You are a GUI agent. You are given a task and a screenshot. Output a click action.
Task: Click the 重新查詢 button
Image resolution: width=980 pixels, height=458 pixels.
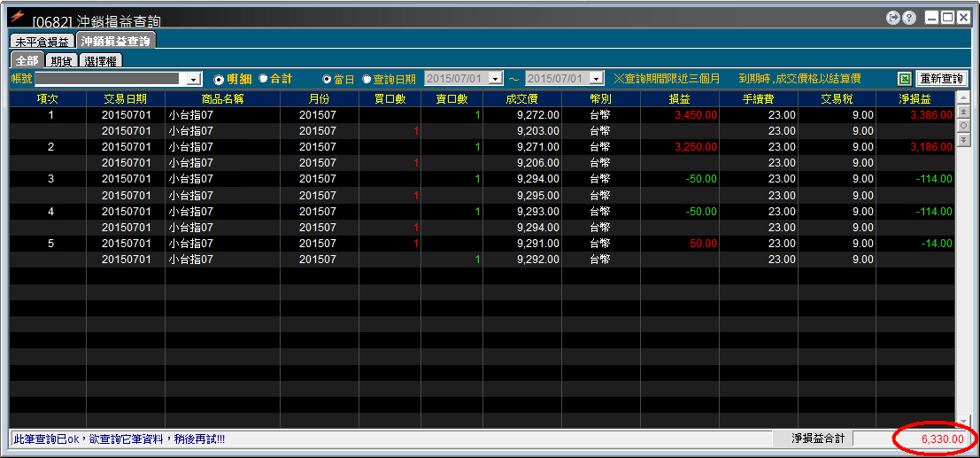pyautogui.click(x=941, y=79)
